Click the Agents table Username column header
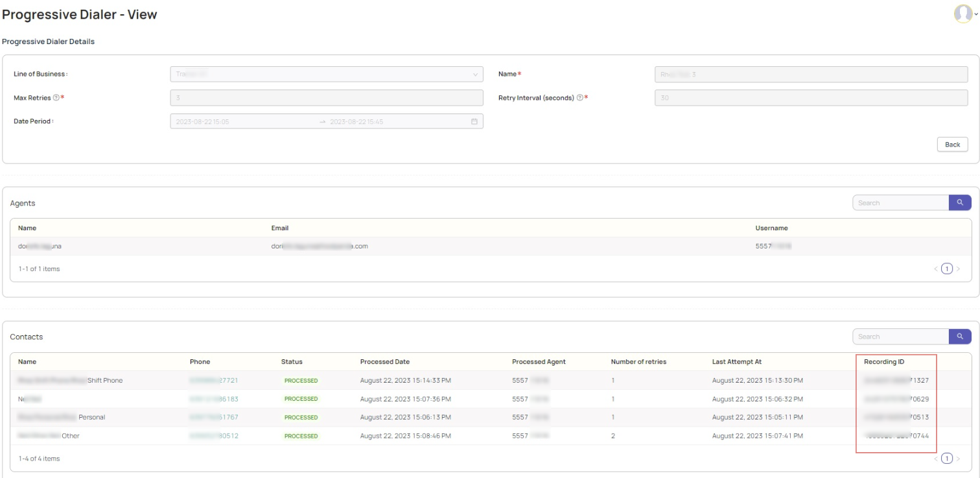The width and height of the screenshot is (980, 478). coord(771,228)
